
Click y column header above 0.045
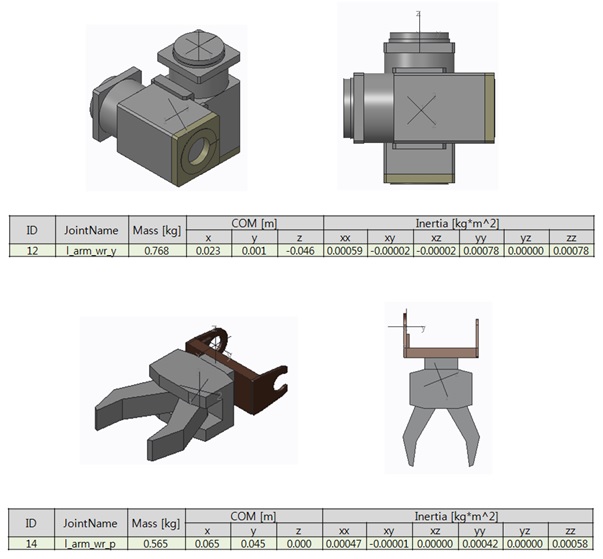click(x=253, y=531)
